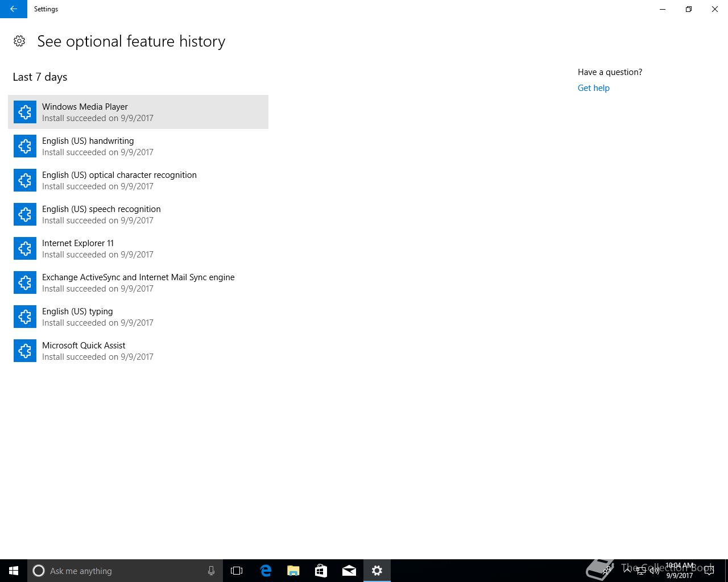Select the Internet Explorer 11 entry
728x582 pixels.
click(138, 248)
